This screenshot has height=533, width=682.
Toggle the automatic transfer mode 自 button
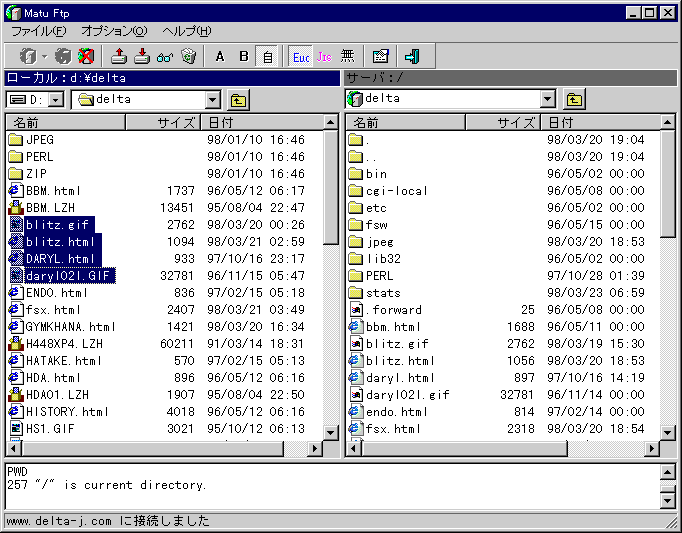(x=267, y=57)
